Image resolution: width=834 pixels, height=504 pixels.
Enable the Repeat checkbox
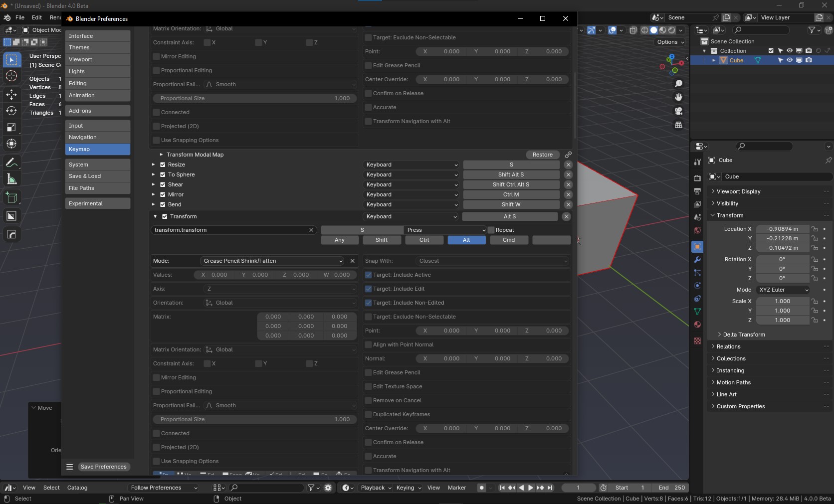coord(491,230)
